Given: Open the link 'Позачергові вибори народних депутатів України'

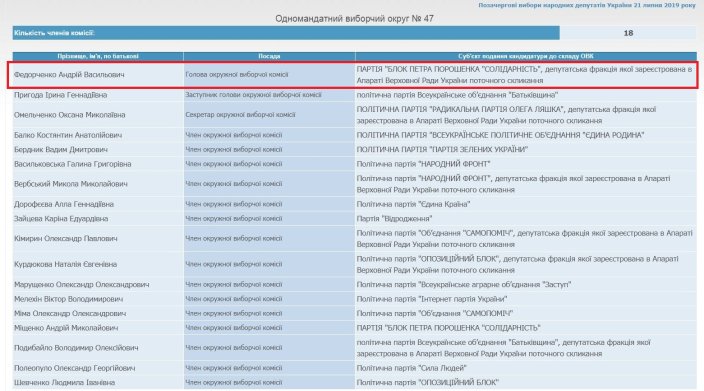Looking at the screenshot, I should 586,5.
